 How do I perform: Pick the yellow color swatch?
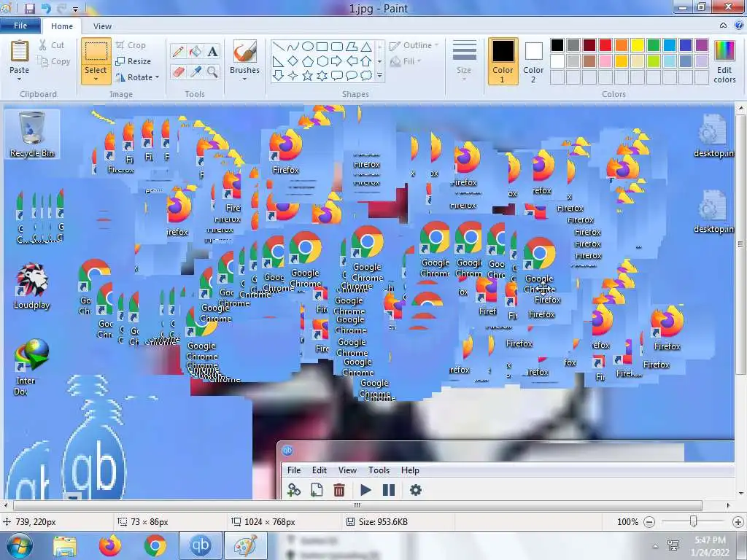pyautogui.click(x=638, y=45)
